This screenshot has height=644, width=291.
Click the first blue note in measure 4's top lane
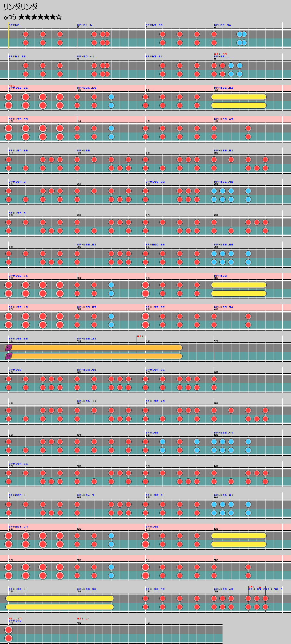pyautogui.click(x=240, y=34)
